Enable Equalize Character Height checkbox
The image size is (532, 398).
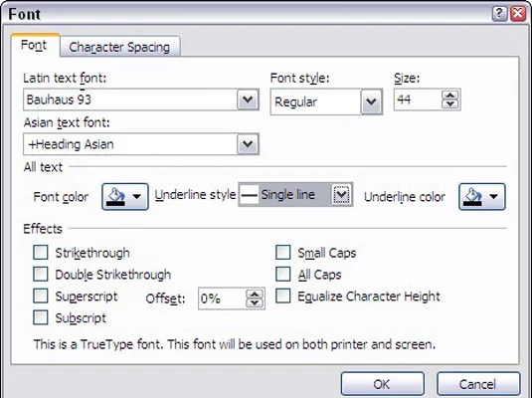click(283, 296)
